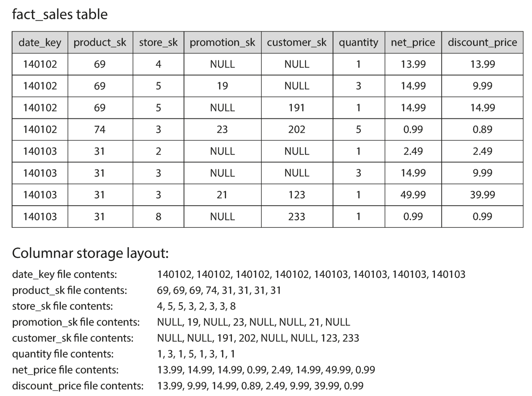Viewport: 532px width, 396px height.
Task: Select the Columnar storage layout heading
Action: click(x=90, y=253)
